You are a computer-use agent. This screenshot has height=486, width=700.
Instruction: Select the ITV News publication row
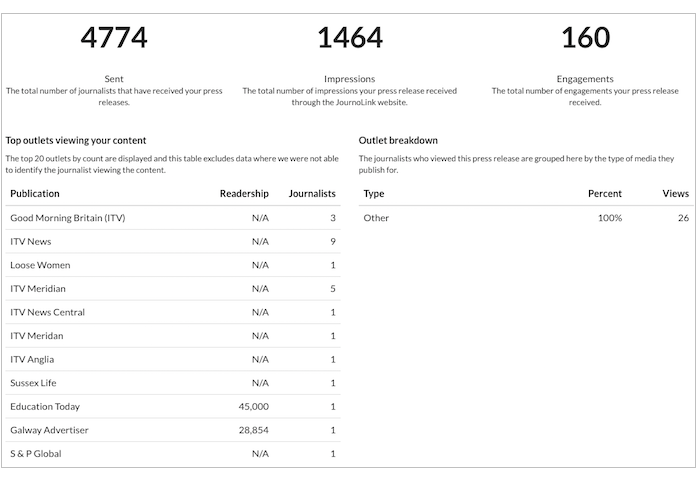[173, 241]
